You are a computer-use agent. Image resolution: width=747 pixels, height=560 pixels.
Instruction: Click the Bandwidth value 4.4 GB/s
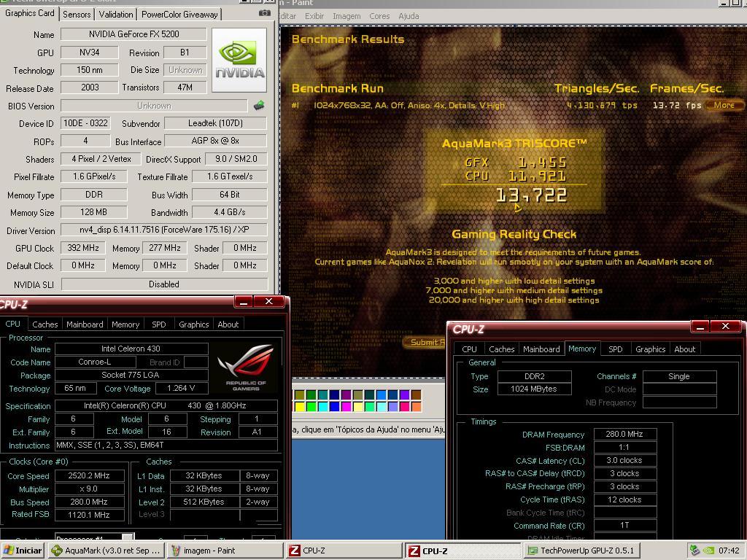click(x=229, y=212)
